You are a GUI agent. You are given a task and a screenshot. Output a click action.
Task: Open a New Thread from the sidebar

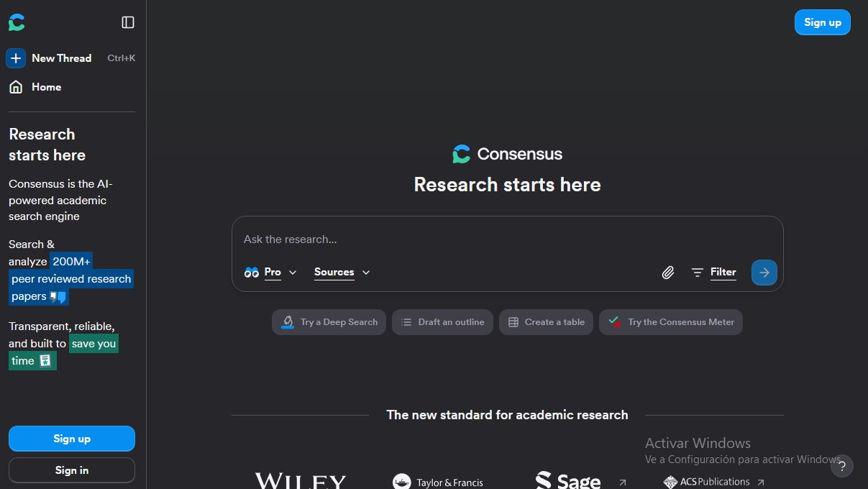(61, 58)
